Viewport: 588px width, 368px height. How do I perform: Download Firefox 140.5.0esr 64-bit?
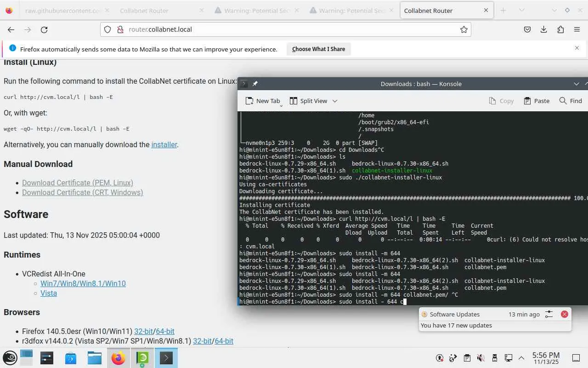[x=165, y=331]
